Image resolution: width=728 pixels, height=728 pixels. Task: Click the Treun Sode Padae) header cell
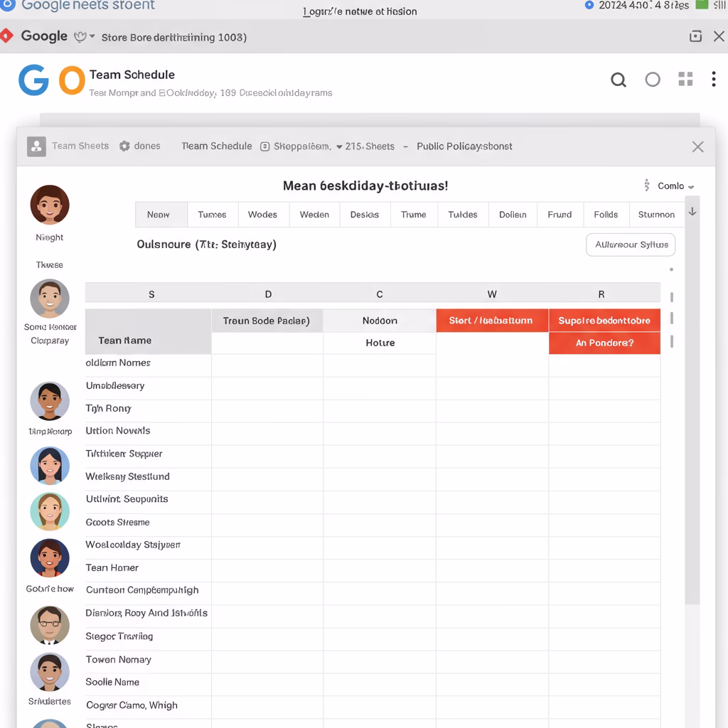click(x=267, y=321)
